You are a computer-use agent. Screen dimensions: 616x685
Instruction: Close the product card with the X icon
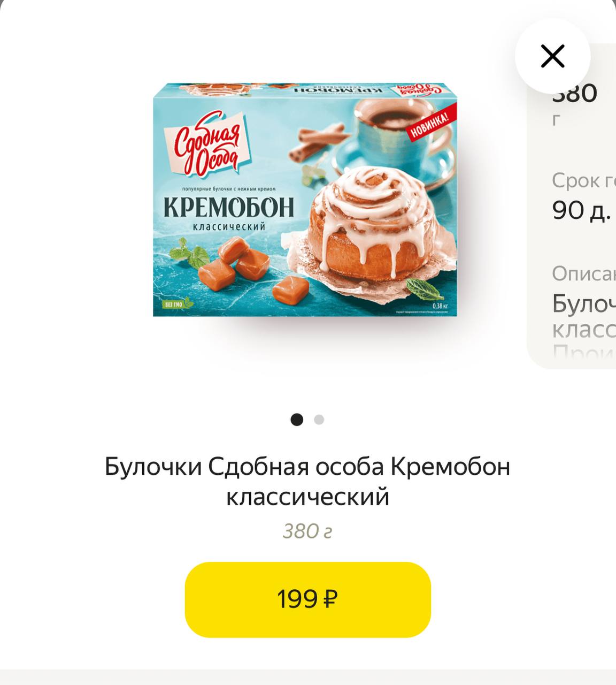point(552,56)
